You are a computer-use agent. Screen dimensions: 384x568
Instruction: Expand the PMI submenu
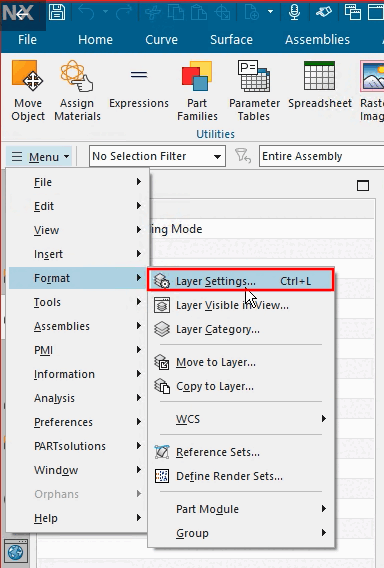coord(78,350)
